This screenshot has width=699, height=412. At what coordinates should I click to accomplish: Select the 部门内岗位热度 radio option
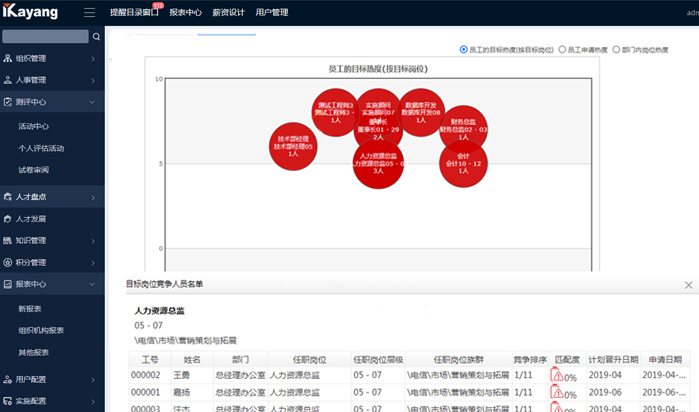pyautogui.click(x=616, y=49)
